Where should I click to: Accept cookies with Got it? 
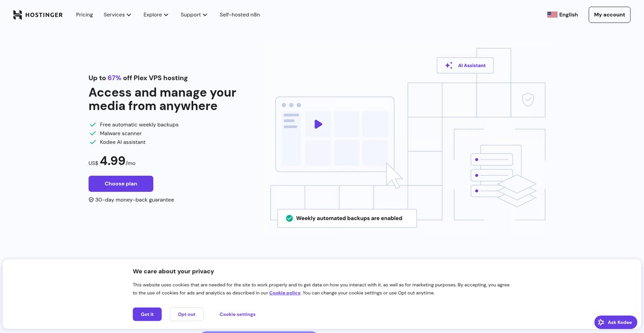tap(147, 314)
